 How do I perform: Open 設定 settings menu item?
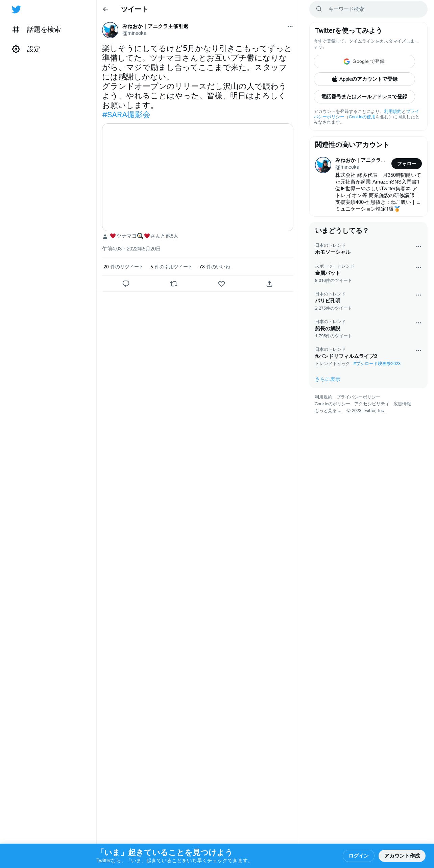tap(26, 49)
